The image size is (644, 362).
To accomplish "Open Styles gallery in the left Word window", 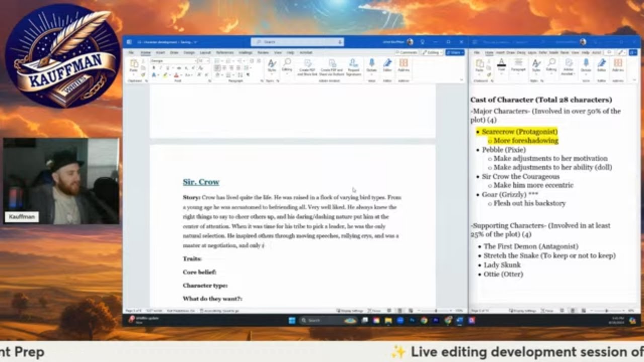I will [272, 66].
